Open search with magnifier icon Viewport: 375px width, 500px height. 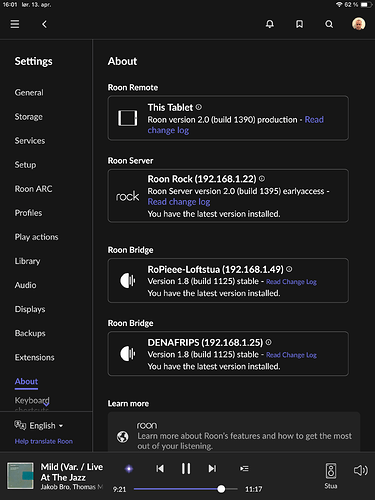(x=329, y=24)
